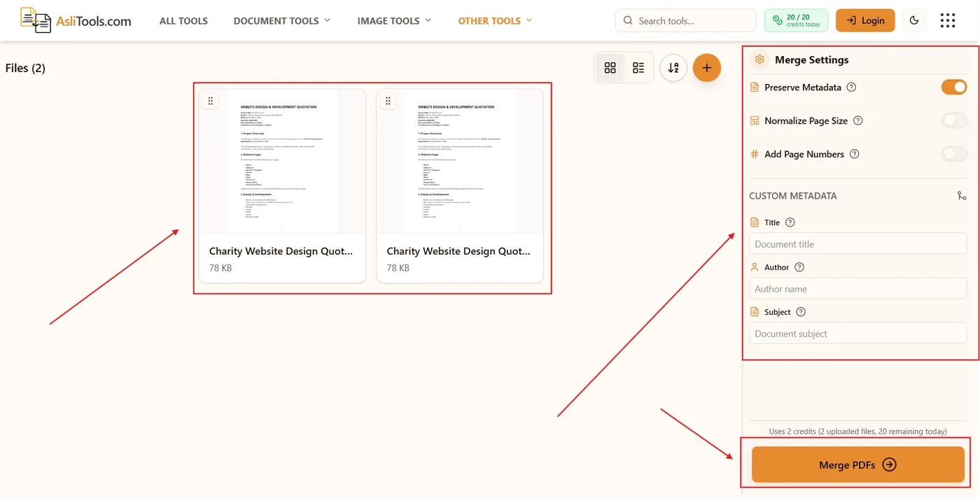The image size is (980, 498).
Task: Open help for Preserve Metadata
Action: pos(851,87)
